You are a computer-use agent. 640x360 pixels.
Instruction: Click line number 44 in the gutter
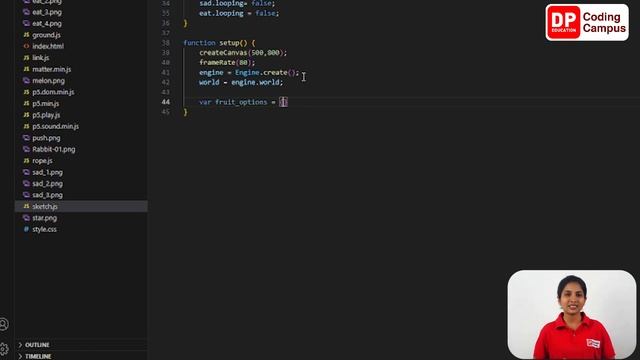(166, 102)
